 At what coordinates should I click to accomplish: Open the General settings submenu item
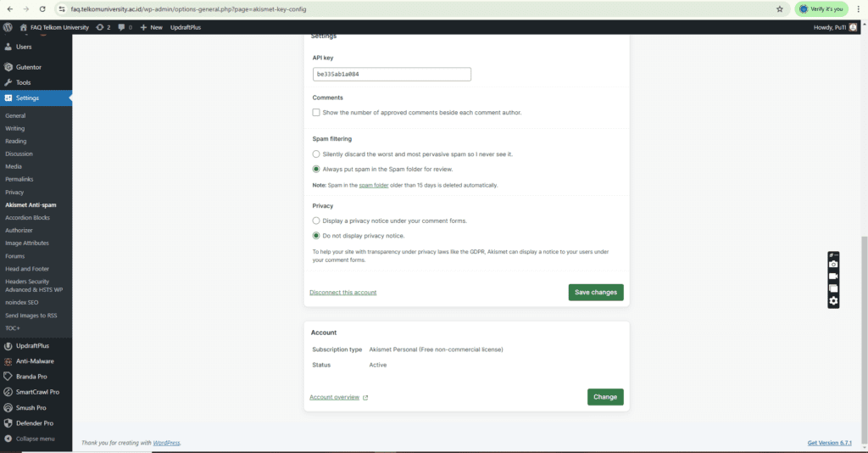(x=15, y=115)
